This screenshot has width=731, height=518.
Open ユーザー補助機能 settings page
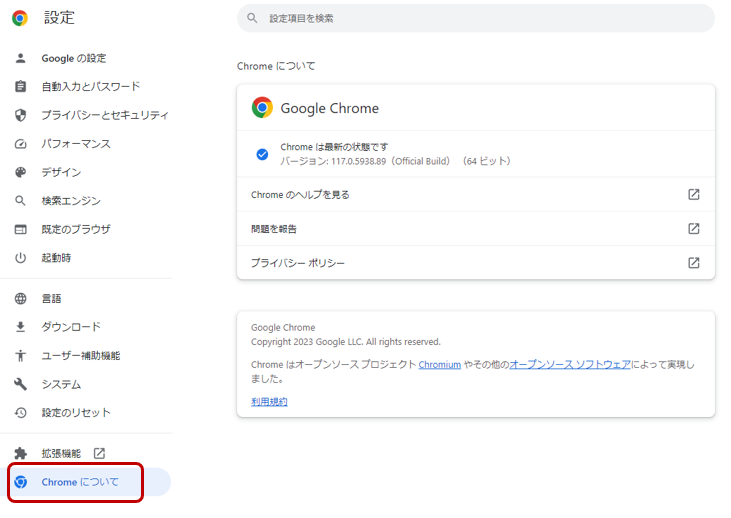click(80, 355)
